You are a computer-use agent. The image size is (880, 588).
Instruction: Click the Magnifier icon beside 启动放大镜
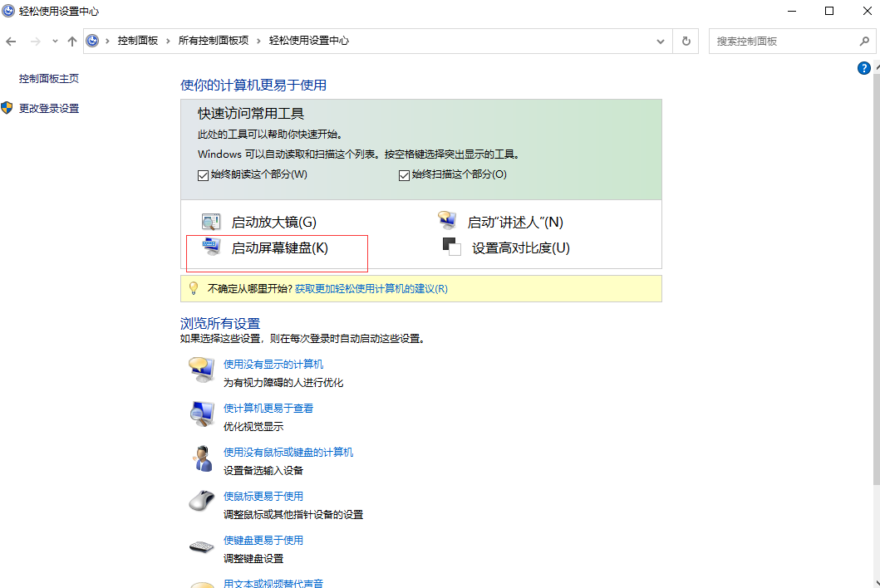pyautogui.click(x=211, y=222)
